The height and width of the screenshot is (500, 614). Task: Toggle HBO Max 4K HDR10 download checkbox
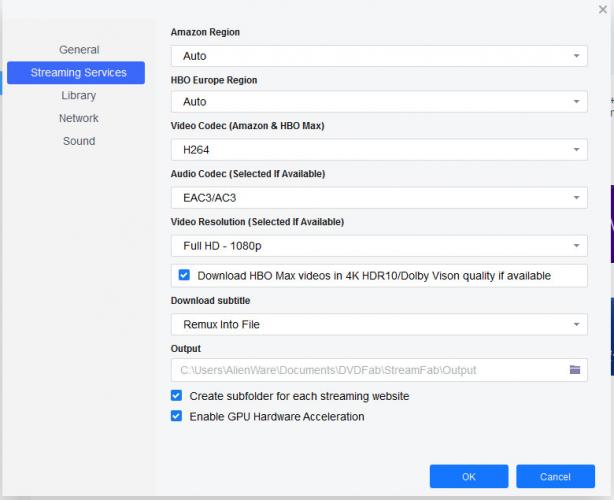pos(184,275)
